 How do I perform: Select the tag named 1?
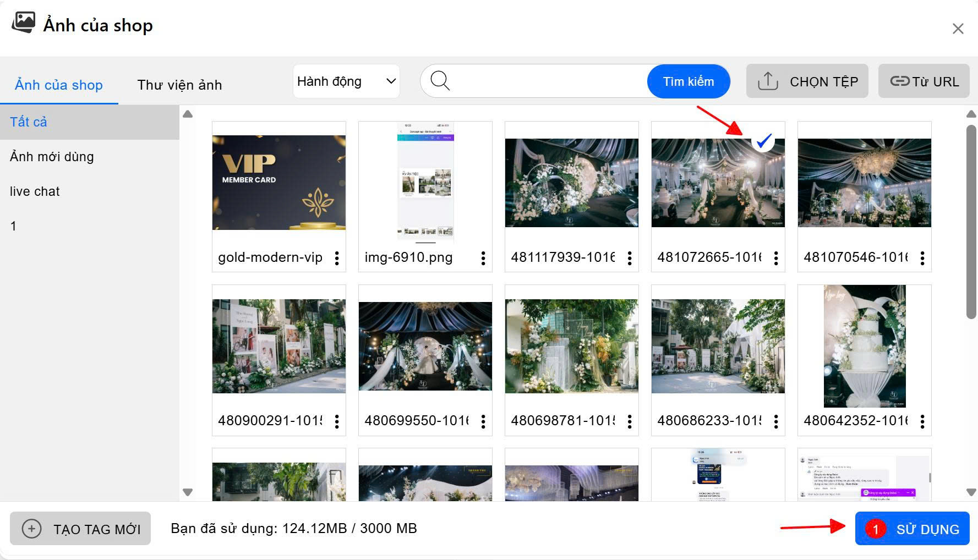point(90,226)
